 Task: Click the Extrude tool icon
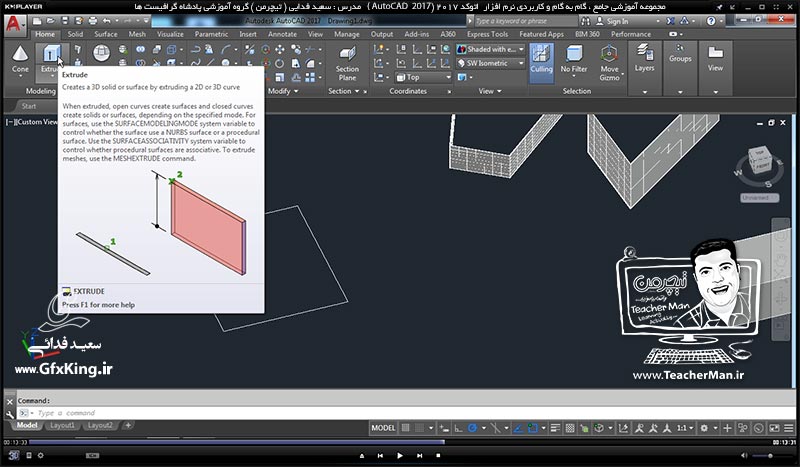(x=51, y=53)
